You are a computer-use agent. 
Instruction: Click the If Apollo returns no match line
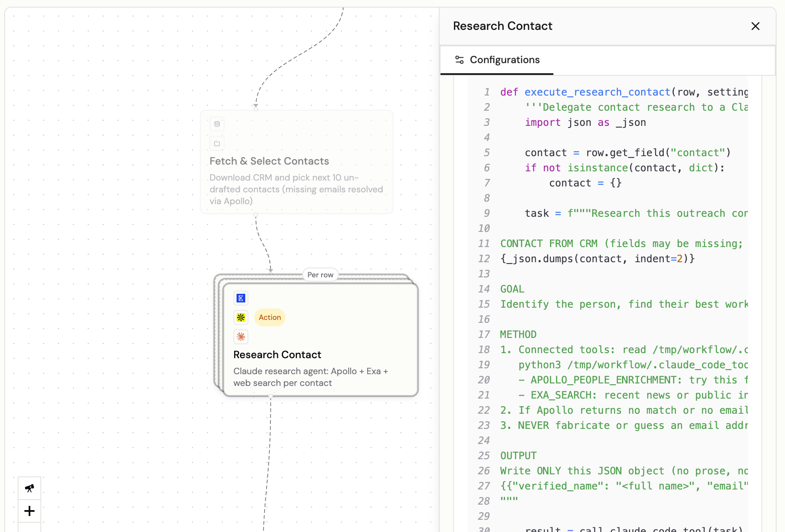624,410
